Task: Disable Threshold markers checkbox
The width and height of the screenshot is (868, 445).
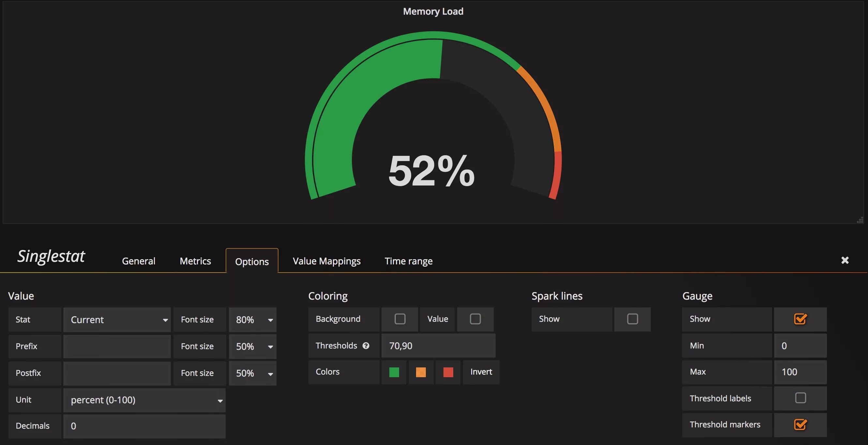Action: click(800, 424)
